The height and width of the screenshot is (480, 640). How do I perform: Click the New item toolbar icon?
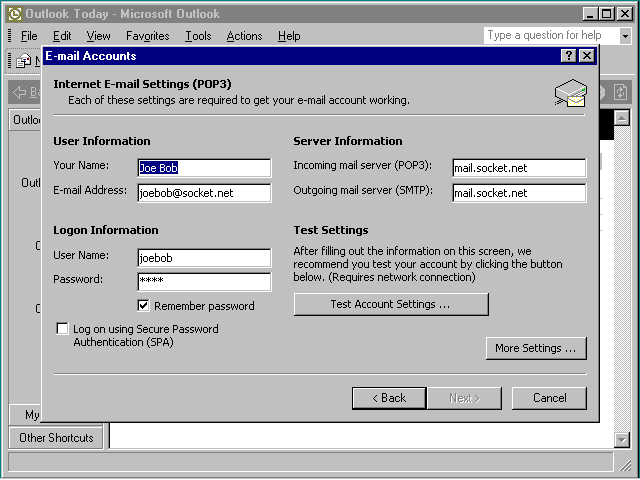22,61
